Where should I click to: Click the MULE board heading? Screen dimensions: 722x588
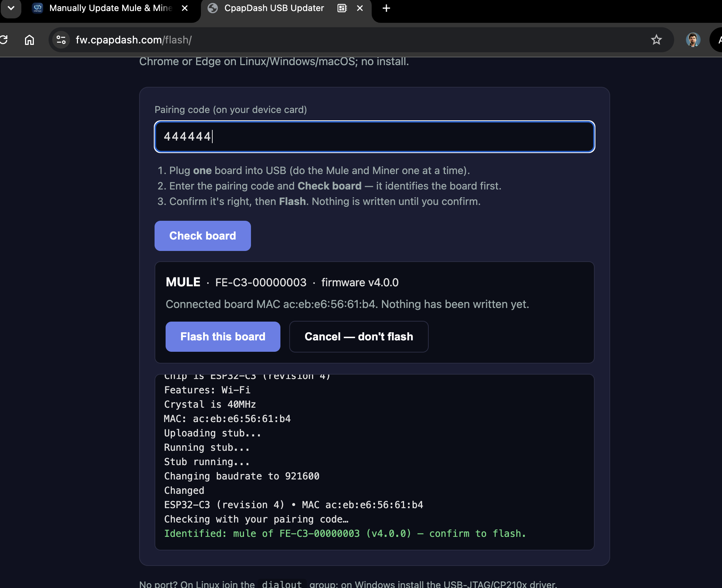point(183,282)
